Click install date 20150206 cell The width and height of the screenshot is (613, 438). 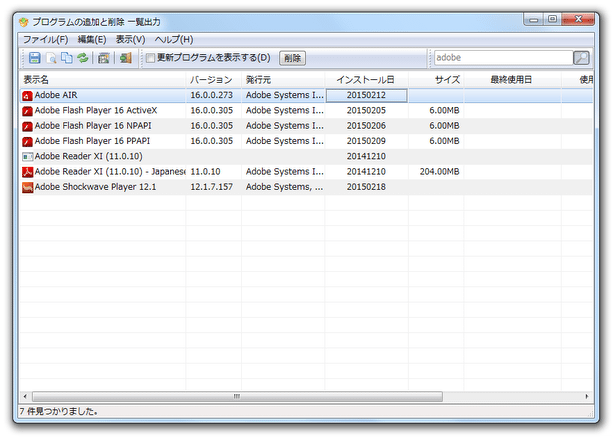pyautogui.click(x=366, y=126)
